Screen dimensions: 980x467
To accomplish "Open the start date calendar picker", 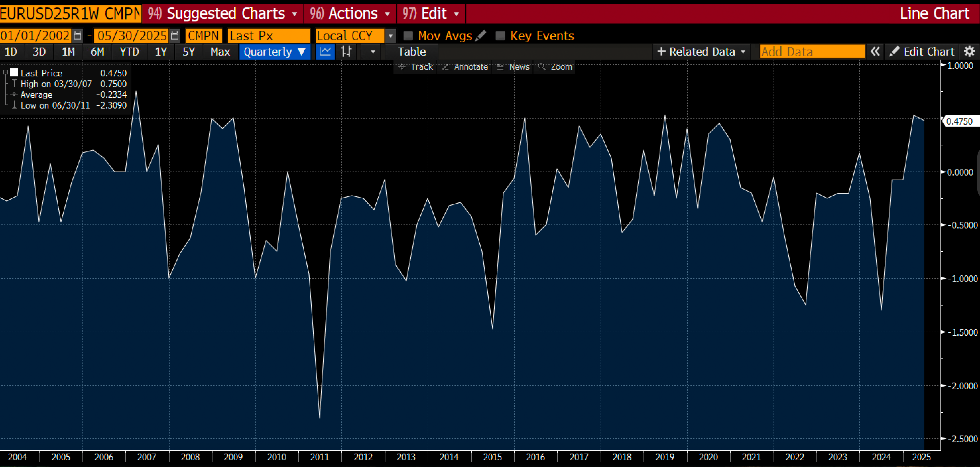I will pos(77,36).
